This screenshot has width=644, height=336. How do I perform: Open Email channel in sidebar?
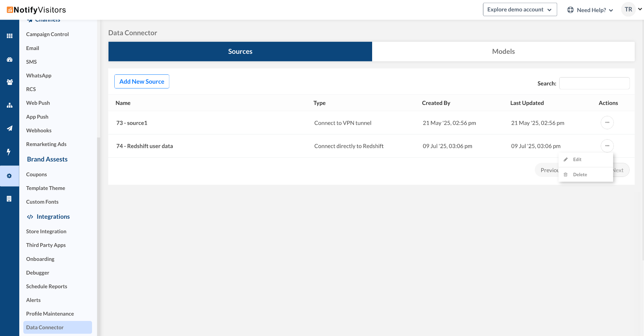(33, 48)
